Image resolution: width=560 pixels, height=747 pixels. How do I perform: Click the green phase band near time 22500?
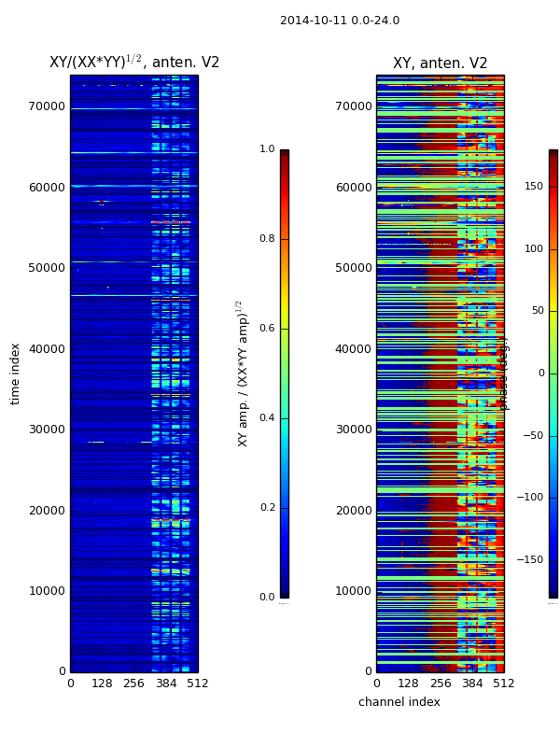441,489
